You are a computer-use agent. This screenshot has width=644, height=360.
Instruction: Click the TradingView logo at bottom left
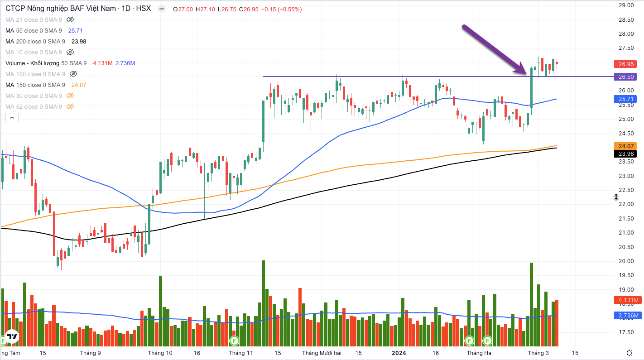[x=12, y=336]
